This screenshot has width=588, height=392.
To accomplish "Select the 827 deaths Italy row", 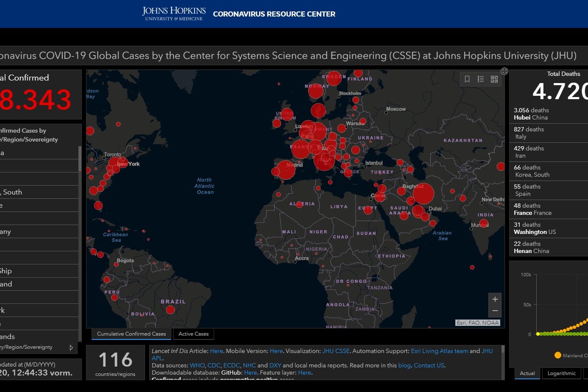I will click(x=549, y=133).
